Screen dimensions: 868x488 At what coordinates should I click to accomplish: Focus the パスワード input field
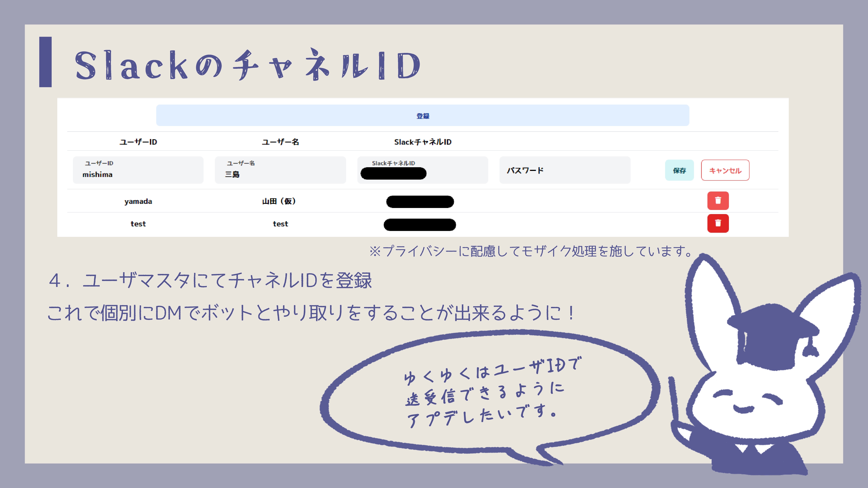pos(565,170)
